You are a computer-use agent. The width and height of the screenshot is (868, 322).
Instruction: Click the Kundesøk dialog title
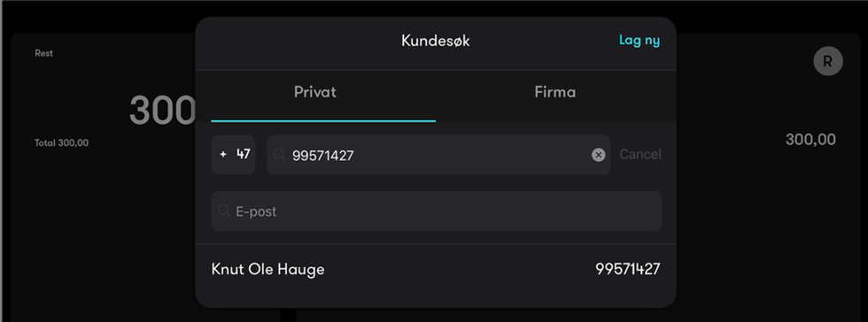point(436,41)
